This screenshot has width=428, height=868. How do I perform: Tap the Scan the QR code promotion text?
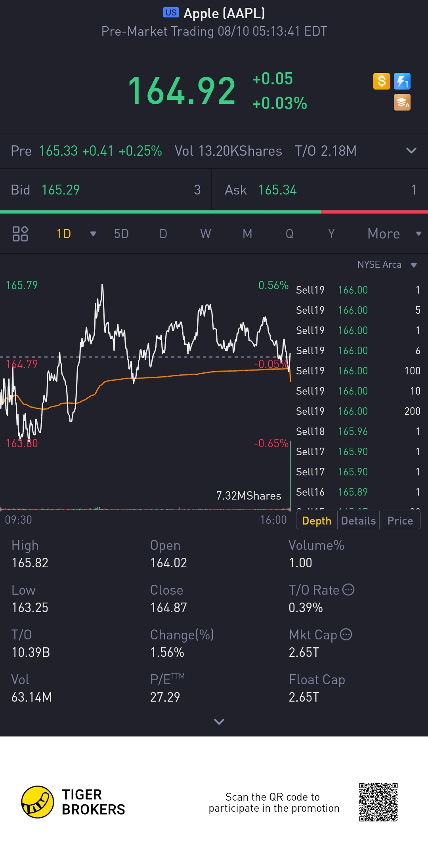coord(274,802)
